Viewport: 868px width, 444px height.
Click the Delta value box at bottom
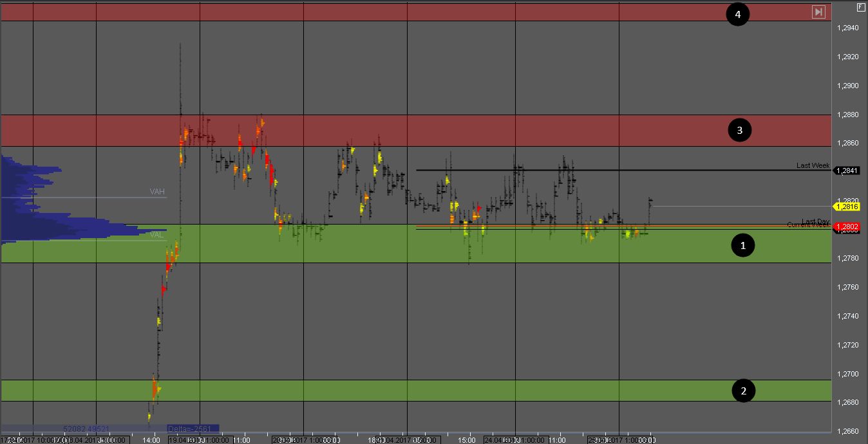[x=192, y=429]
